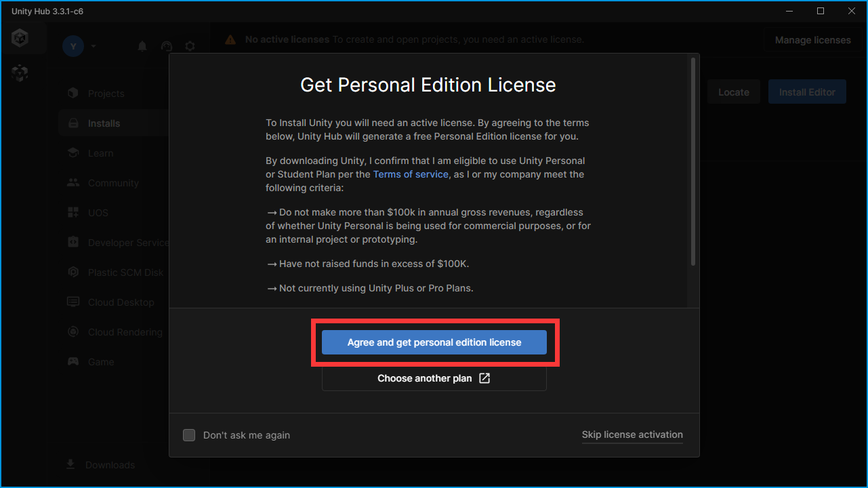Click the Game controller icon in sidebar
Screen dimensions: 868x488
[x=73, y=362]
